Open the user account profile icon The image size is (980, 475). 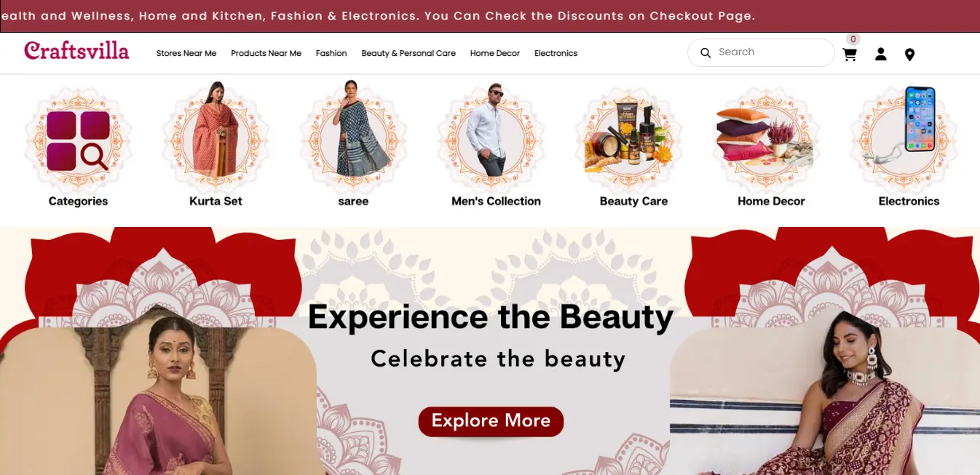(x=880, y=54)
